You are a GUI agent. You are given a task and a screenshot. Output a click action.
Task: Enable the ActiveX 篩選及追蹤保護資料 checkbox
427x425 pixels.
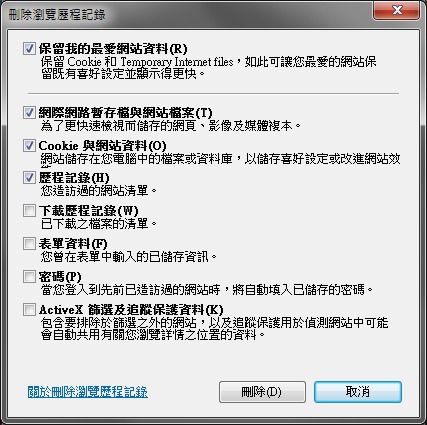[x=29, y=310]
